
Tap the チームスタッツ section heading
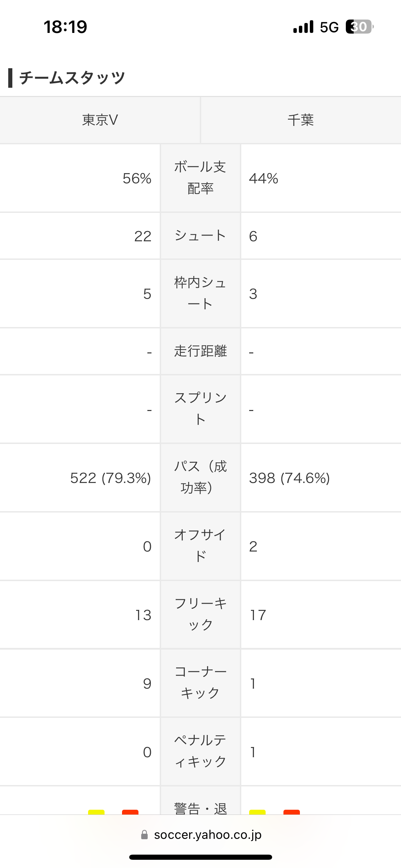pyautogui.click(x=72, y=78)
